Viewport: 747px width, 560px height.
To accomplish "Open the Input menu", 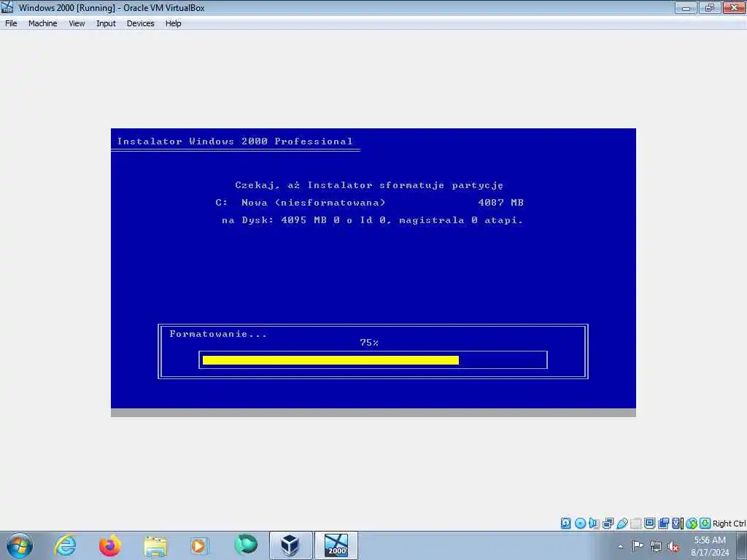I will point(106,23).
